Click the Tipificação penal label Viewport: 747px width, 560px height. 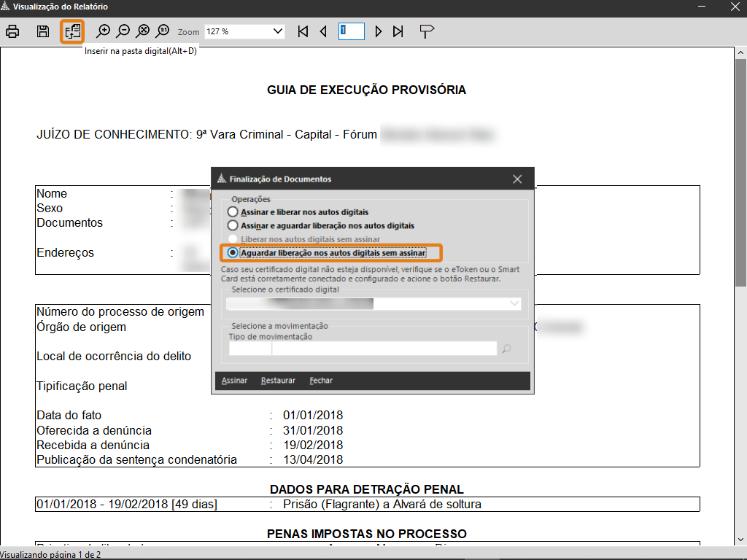(82, 386)
